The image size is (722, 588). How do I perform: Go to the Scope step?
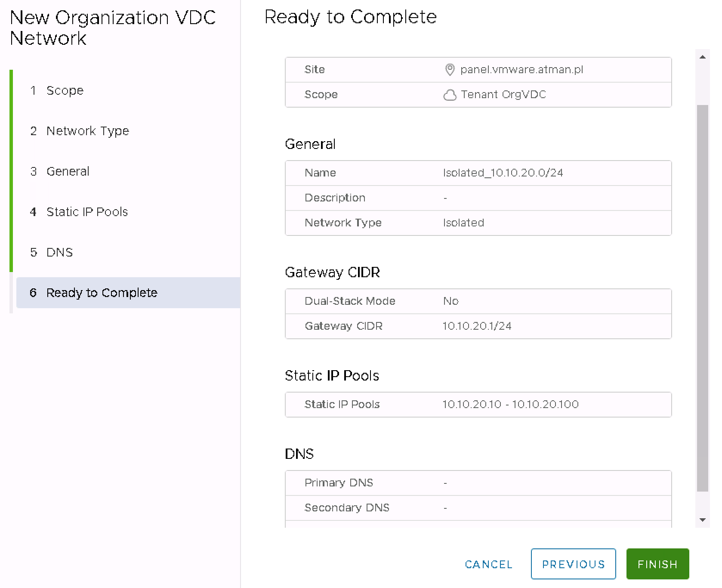tap(65, 90)
